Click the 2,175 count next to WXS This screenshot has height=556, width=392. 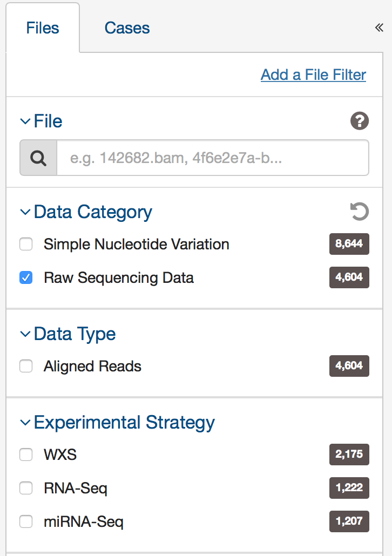point(349,455)
